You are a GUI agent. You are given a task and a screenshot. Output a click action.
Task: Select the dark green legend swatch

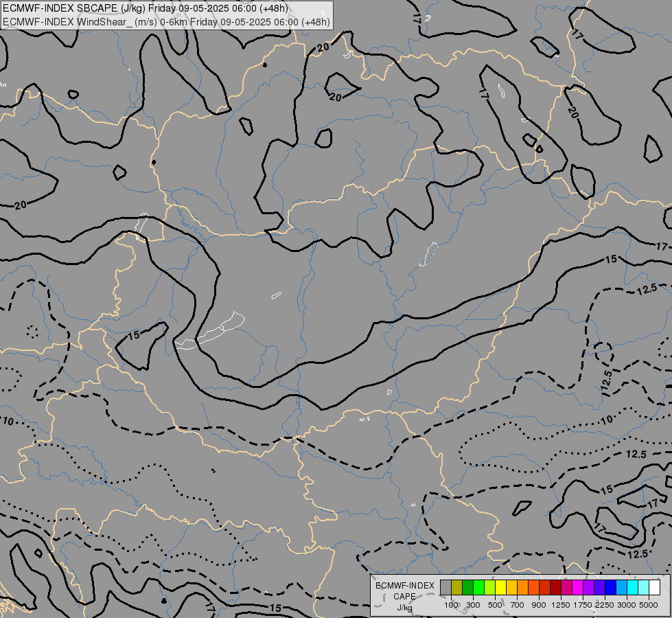467,588
